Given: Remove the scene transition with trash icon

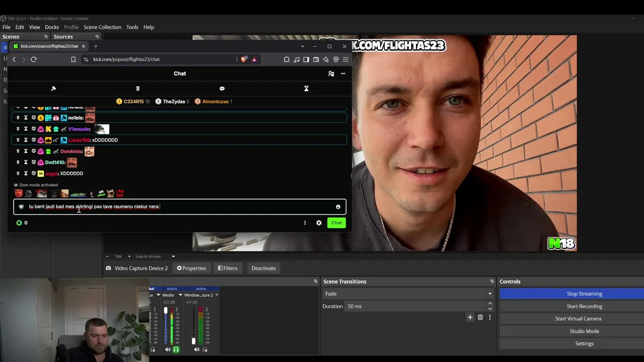Looking at the screenshot, I should pyautogui.click(x=480, y=317).
